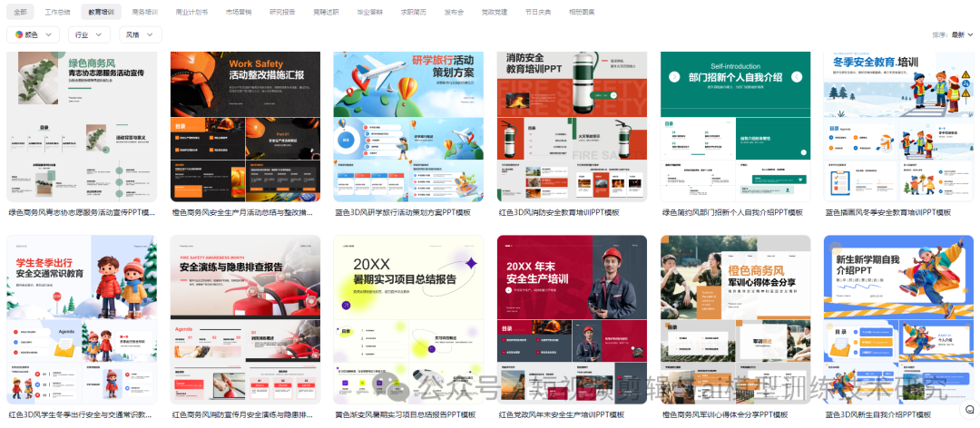The width and height of the screenshot is (980, 428).
Task: Open the Work Safety 活动整改措施汇报 thumbnail
Action: [x=246, y=127]
